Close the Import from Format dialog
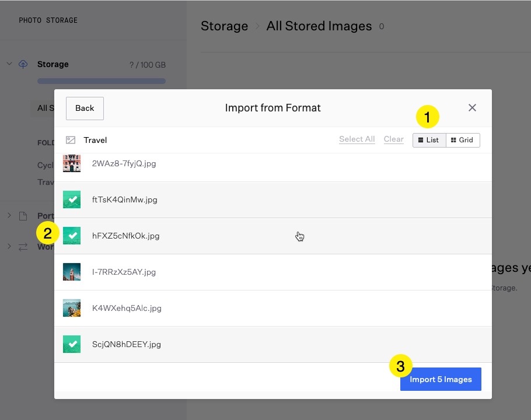This screenshot has width=531, height=420. 472,108
